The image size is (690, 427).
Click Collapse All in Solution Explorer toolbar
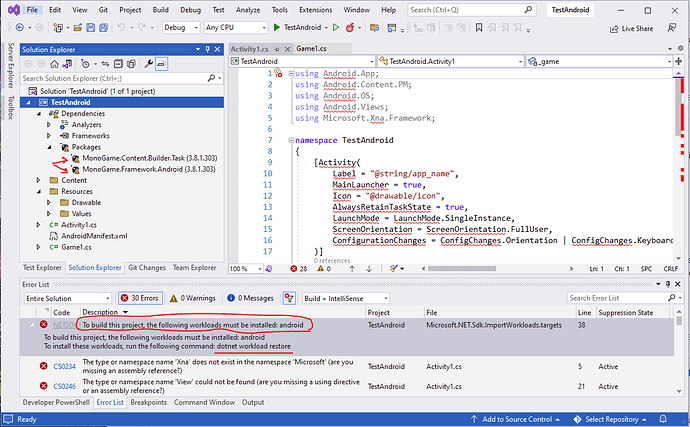click(x=118, y=64)
